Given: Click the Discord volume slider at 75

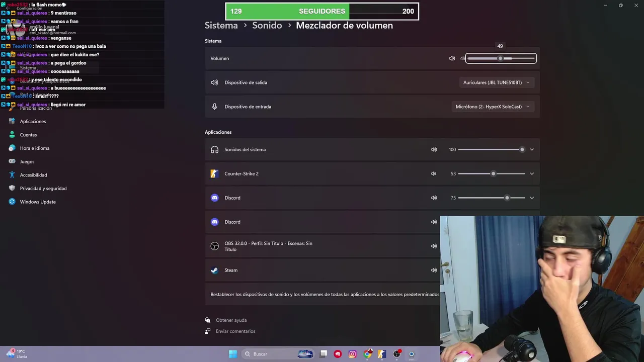Looking at the screenshot, I should click(x=492, y=198).
